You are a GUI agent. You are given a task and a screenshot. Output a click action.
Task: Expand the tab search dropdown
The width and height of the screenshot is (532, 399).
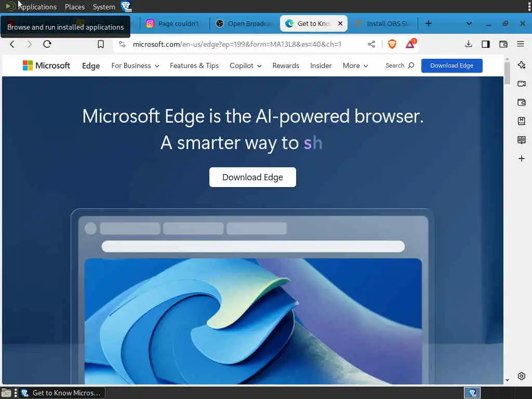(469, 23)
